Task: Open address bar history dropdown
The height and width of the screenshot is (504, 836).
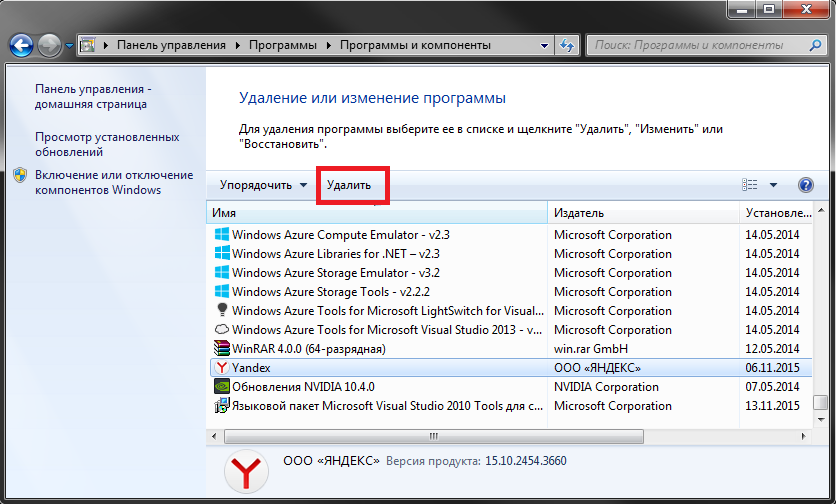Action: 544,45
